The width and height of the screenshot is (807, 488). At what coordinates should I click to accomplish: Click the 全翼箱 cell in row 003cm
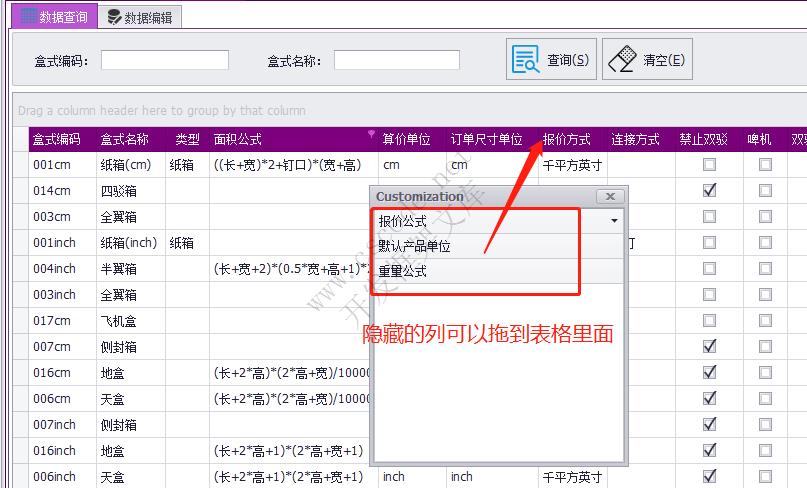[x=131, y=217]
